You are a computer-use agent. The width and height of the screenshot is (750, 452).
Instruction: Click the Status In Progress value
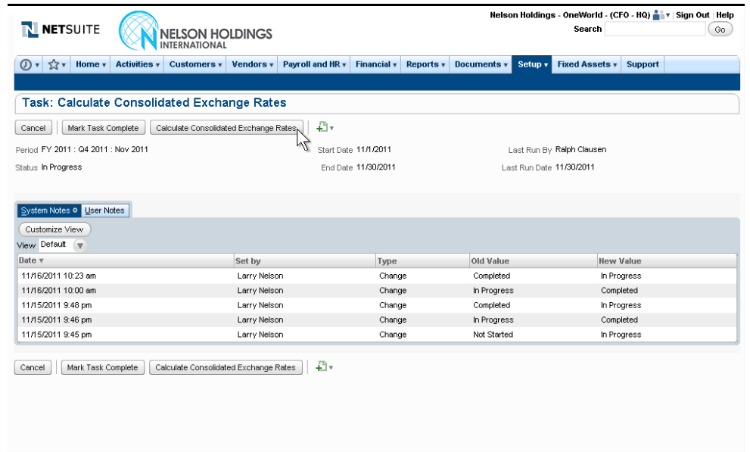(62, 167)
